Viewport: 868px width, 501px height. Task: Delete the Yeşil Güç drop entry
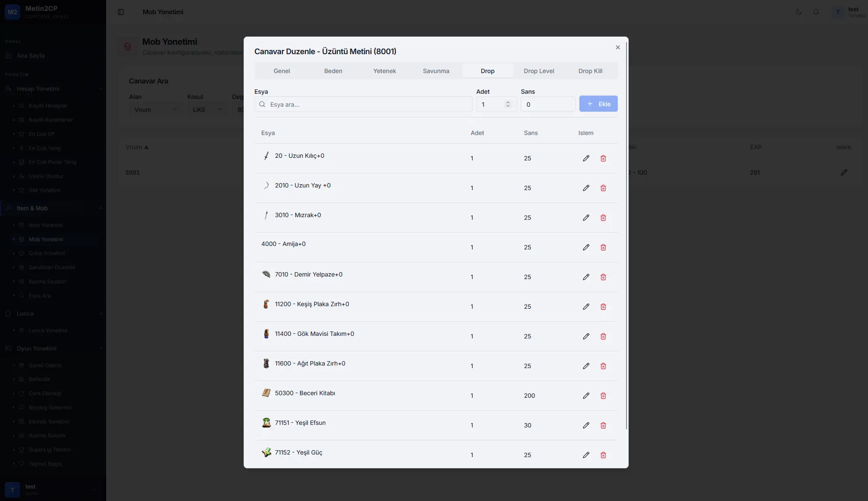click(603, 455)
